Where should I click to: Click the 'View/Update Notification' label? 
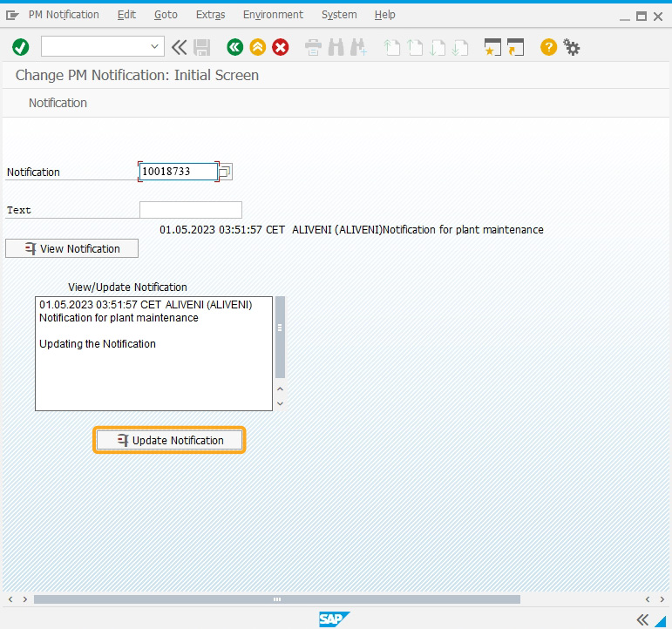click(128, 287)
